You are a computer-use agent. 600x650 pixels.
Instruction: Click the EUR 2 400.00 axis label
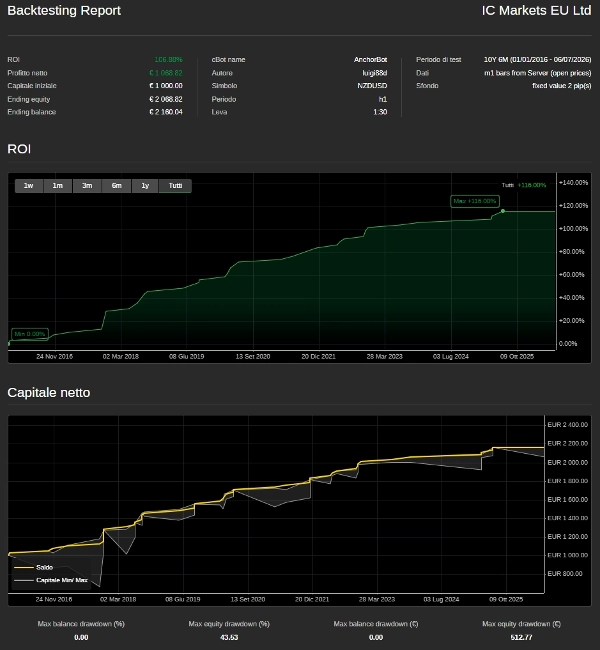tap(568, 425)
